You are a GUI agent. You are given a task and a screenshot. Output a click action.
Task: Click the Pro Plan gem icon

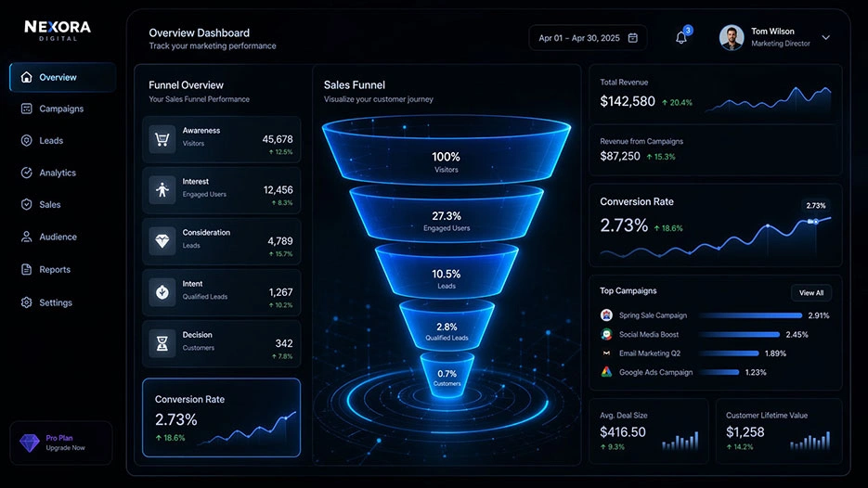30,443
